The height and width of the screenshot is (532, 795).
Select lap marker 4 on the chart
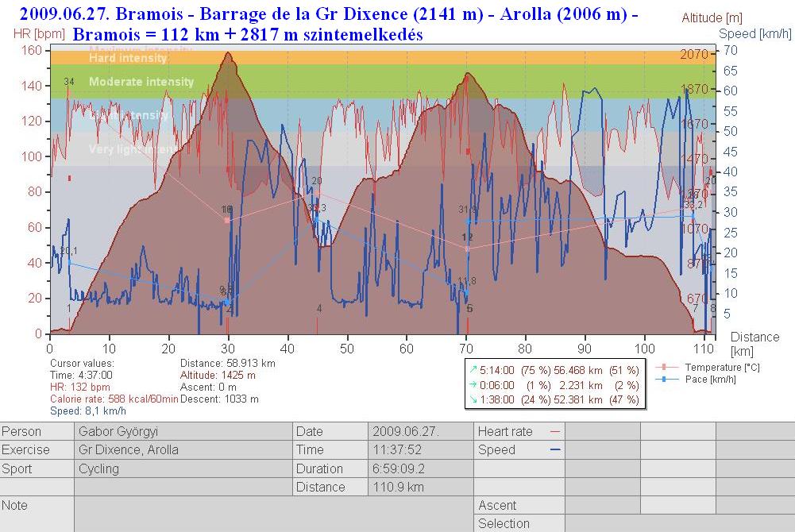pos(319,309)
